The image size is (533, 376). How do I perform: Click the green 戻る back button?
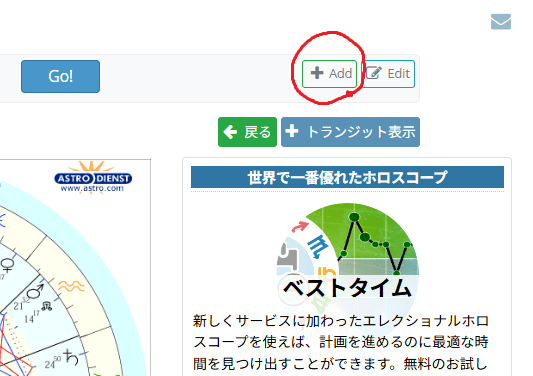[247, 132]
